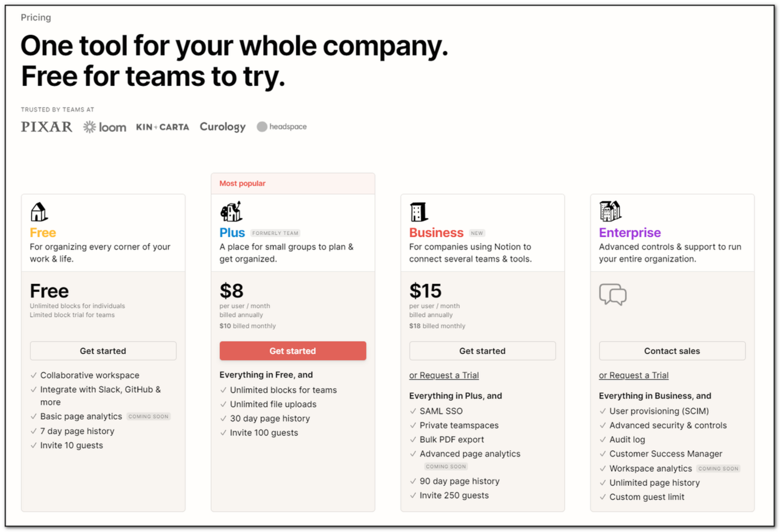Click the Business plan office building icon
The height and width of the screenshot is (532, 780).
pyautogui.click(x=419, y=212)
